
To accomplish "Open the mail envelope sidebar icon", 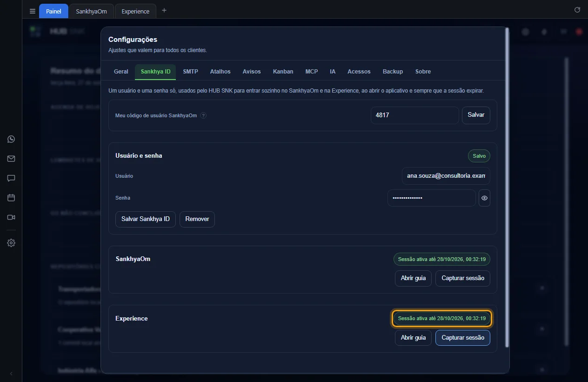I will tap(11, 159).
